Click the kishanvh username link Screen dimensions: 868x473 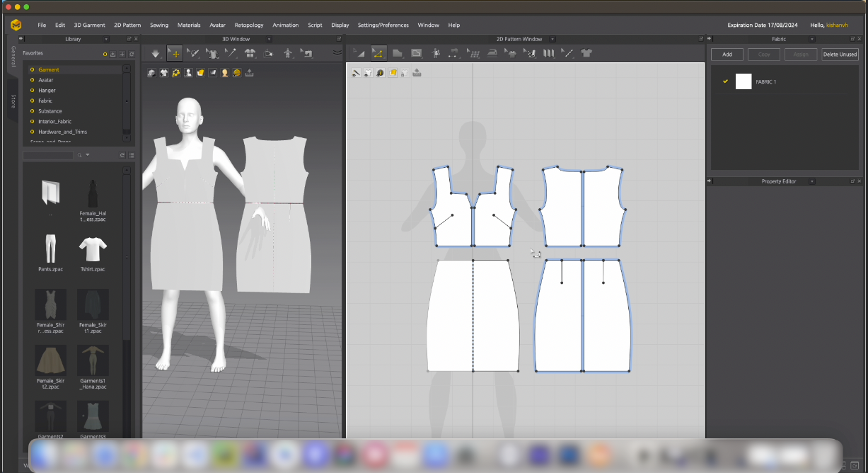pyautogui.click(x=837, y=25)
